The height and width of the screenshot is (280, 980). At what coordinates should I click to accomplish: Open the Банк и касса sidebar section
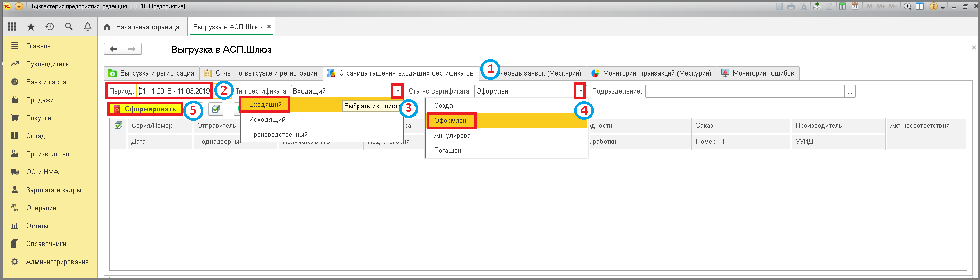tap(50, 82)
